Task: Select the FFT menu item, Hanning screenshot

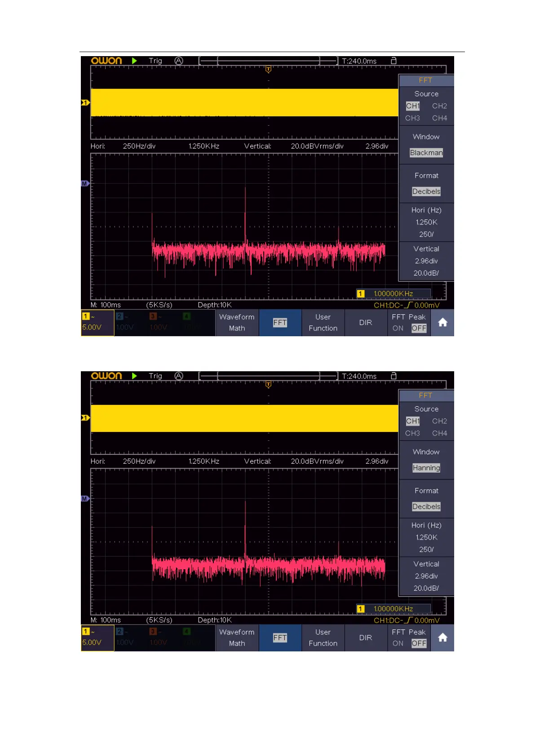Action: (x=280, y=637)
